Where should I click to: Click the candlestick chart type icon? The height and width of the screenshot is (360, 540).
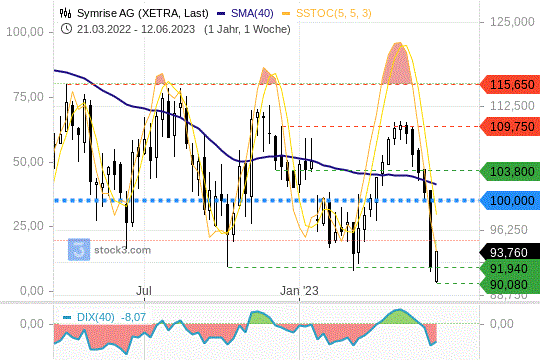coord(65,13)
